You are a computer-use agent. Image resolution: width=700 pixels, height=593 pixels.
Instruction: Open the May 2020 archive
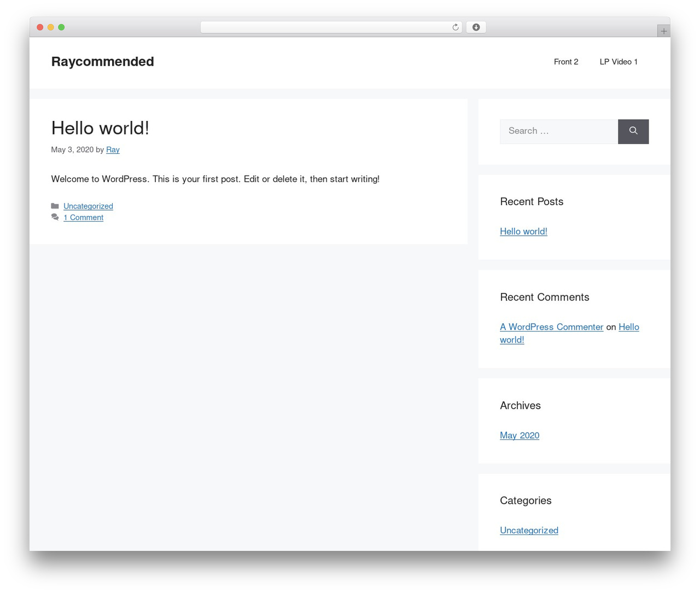(520, 435)
